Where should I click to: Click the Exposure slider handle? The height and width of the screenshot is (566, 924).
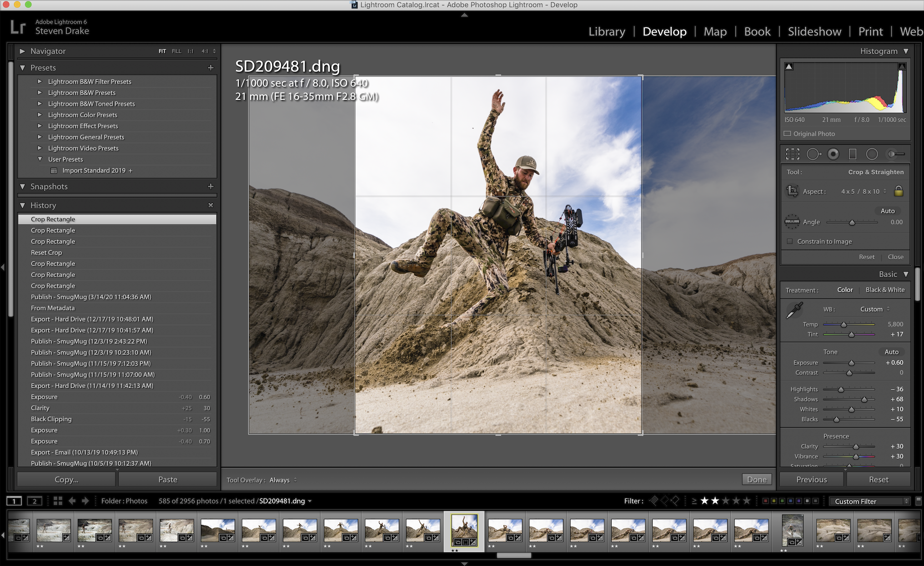click(x=851, y=363)
